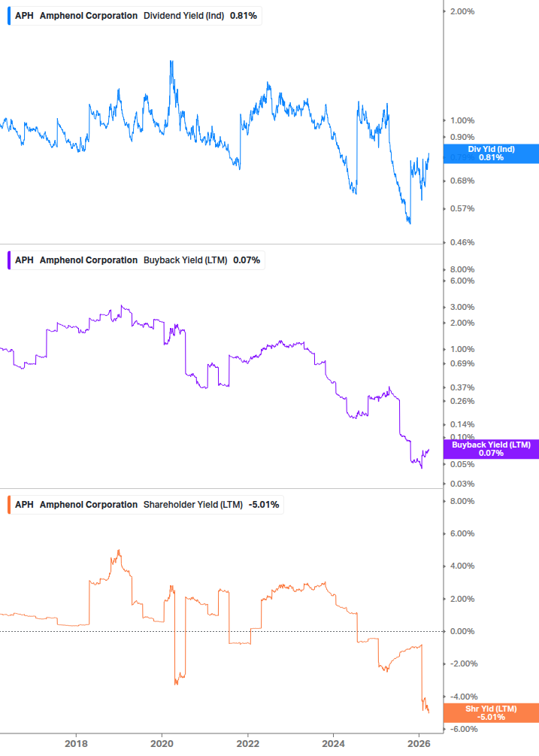
Task: Click the orange Shareholder Yield legend color bar
Action: [x=9, y=505]
